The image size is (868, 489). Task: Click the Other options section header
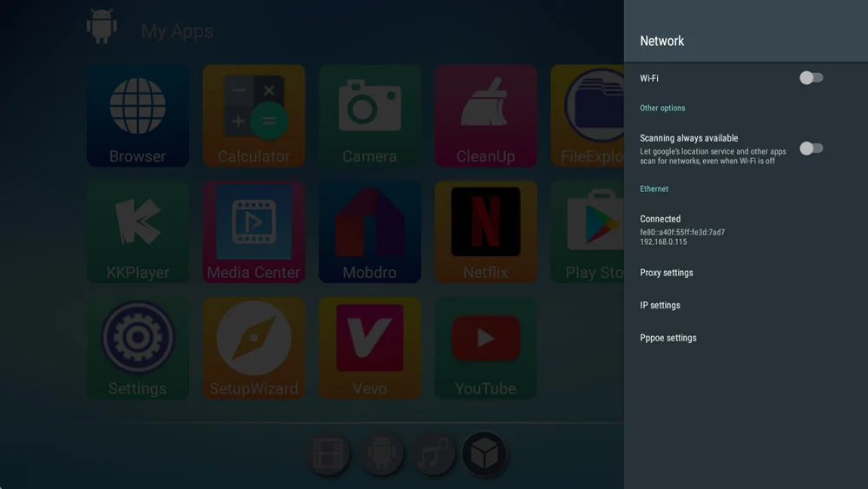[662, 108]
